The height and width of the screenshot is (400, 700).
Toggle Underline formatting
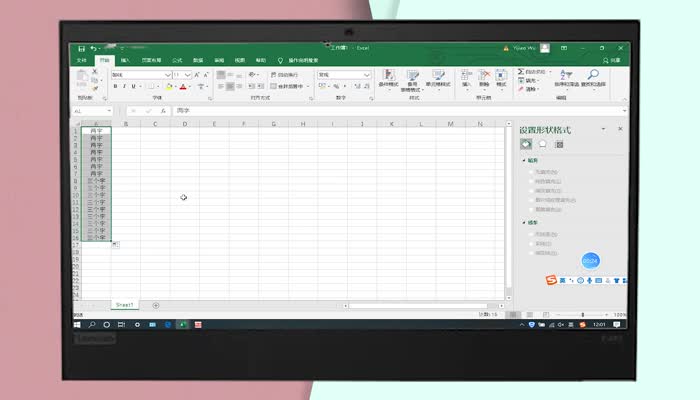tap(133, 86)
